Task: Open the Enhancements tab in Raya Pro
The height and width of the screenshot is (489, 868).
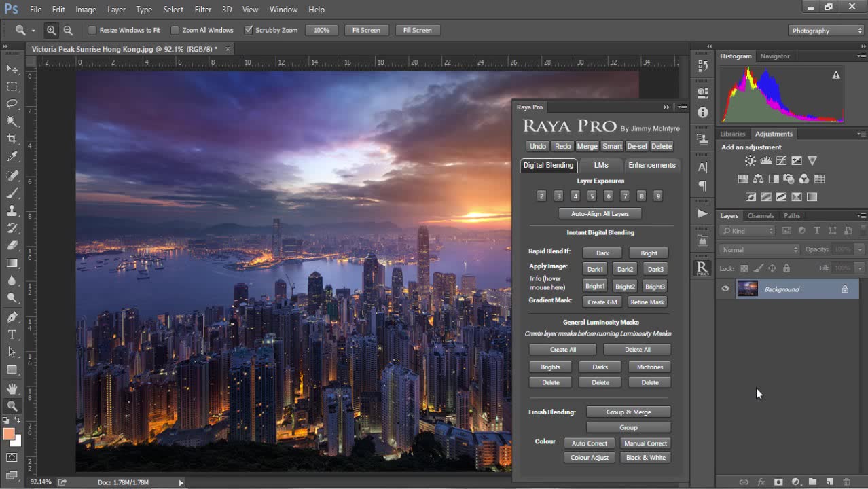Action: [652, 165]
